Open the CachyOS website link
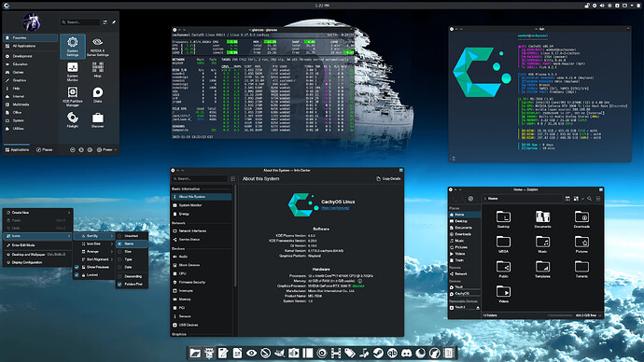Viewport: 644px width, 362px height. coord(335,208)
